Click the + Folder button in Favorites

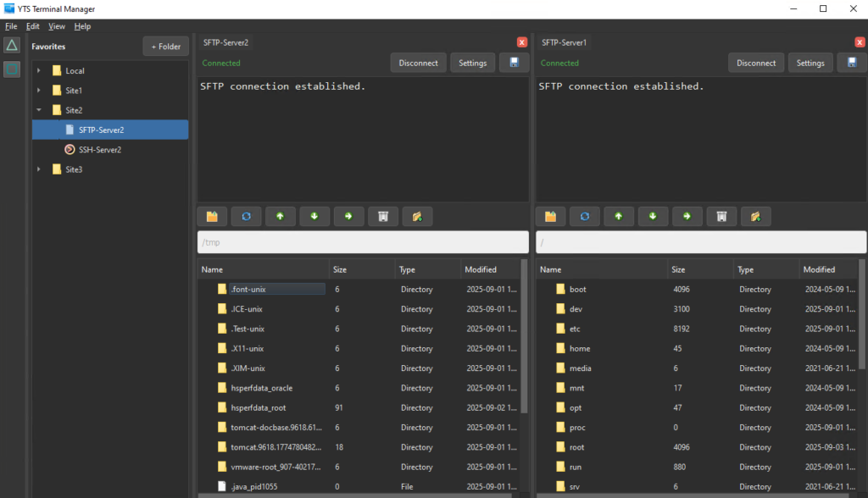coord(165,47)
